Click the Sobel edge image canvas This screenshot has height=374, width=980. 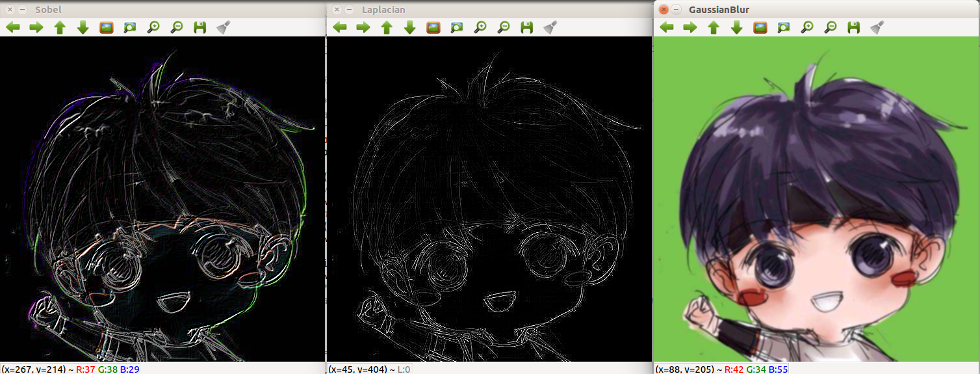tap(162, 199)
